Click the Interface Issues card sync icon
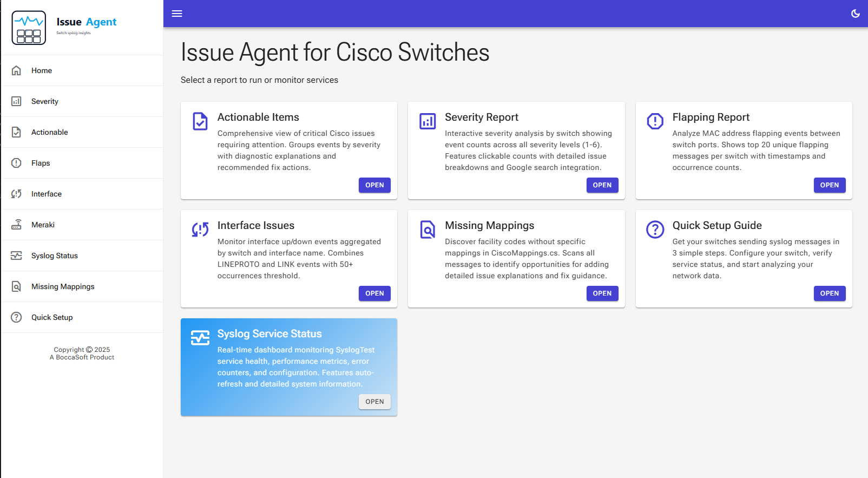This screenshot has height=478, width=868. (200, 230)
